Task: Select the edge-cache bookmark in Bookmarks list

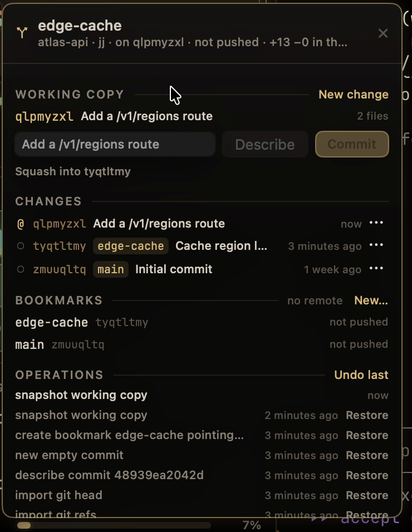Action: coord(202,322)
